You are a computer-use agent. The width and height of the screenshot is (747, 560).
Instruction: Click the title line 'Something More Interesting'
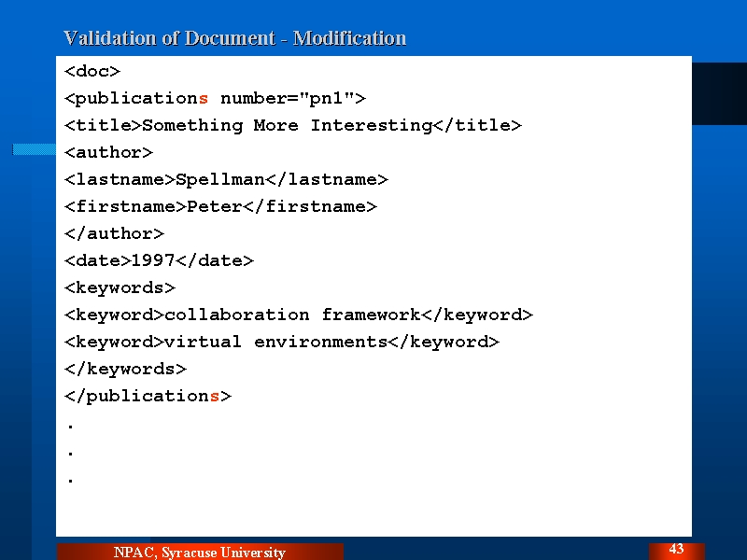coord(293,125)
